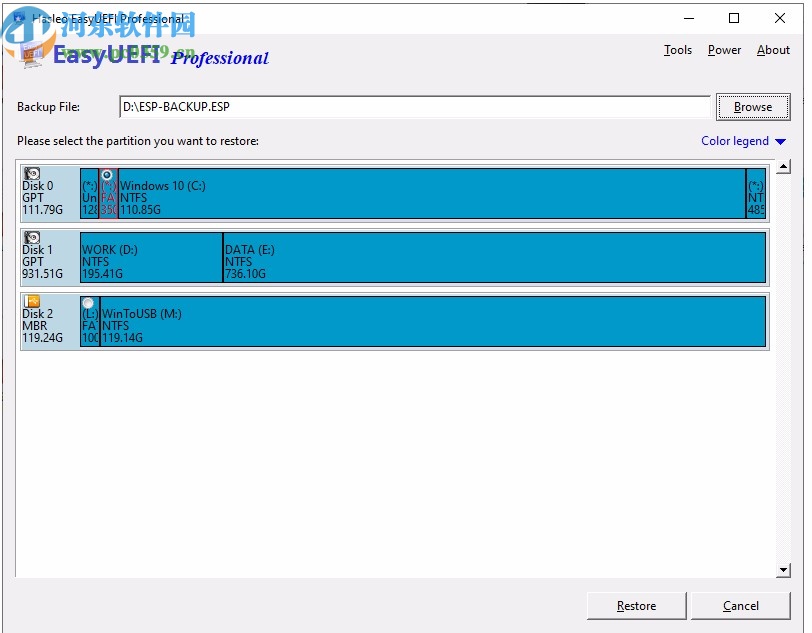812x633 pixels.
Task: Click the Browse button
Action: coord(753,107)
